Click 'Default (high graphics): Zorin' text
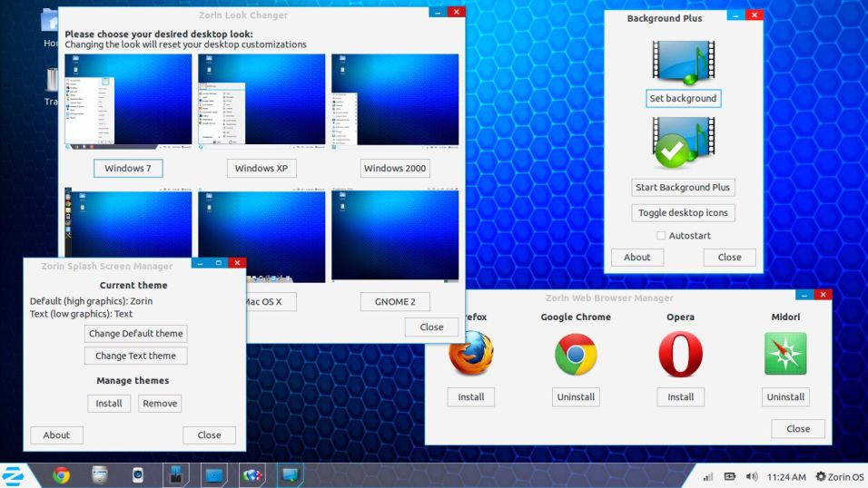 click(x=92, y=301)
